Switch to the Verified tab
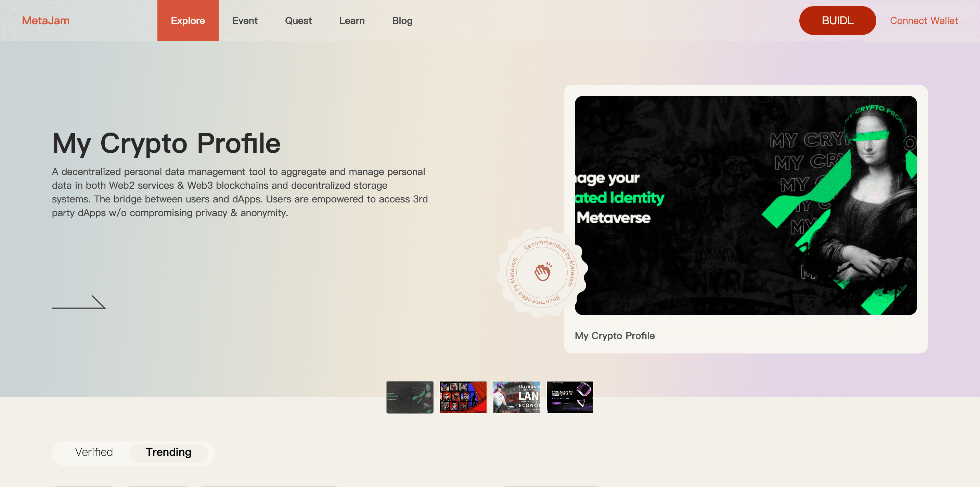This screenshot has width=980, height=487. 94,452
